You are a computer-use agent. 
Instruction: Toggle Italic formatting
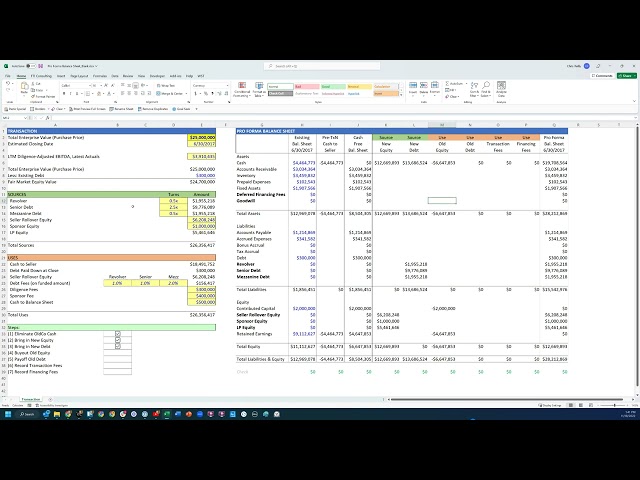click(x=70, y=93)
